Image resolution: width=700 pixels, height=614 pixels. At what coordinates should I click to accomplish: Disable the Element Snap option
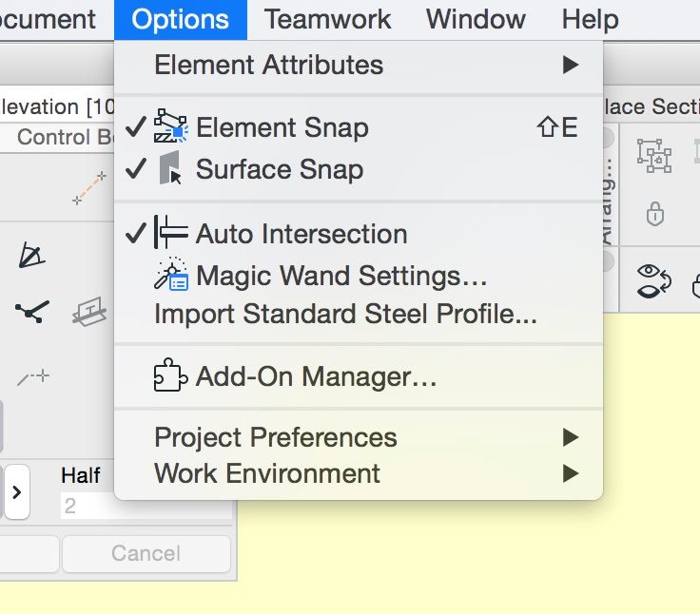282,127
